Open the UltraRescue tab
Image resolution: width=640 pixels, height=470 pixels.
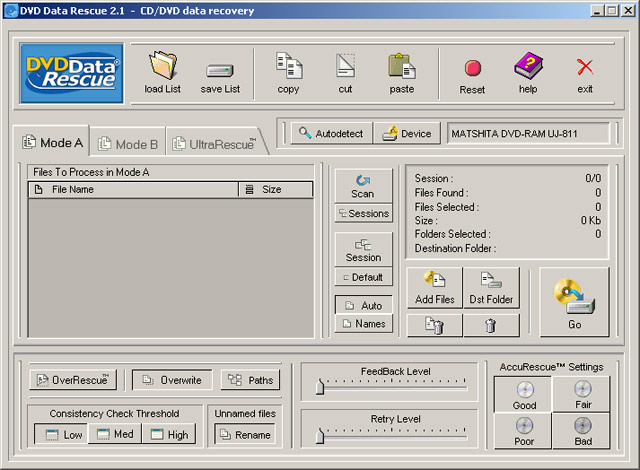(x=214, y=144)
